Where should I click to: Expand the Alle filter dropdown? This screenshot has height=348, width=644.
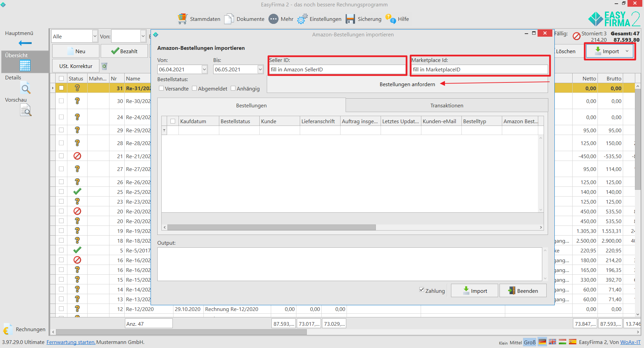click(95, 36)
